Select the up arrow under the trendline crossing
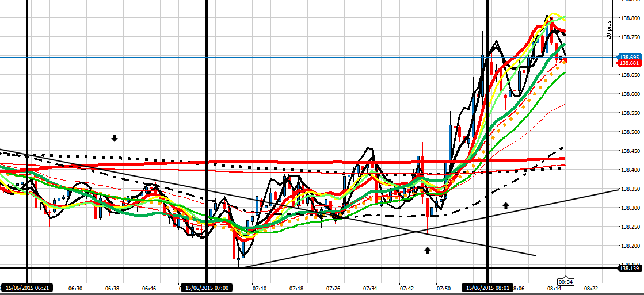Viewport: 644px width, 295px height. [x=428, y=250]
